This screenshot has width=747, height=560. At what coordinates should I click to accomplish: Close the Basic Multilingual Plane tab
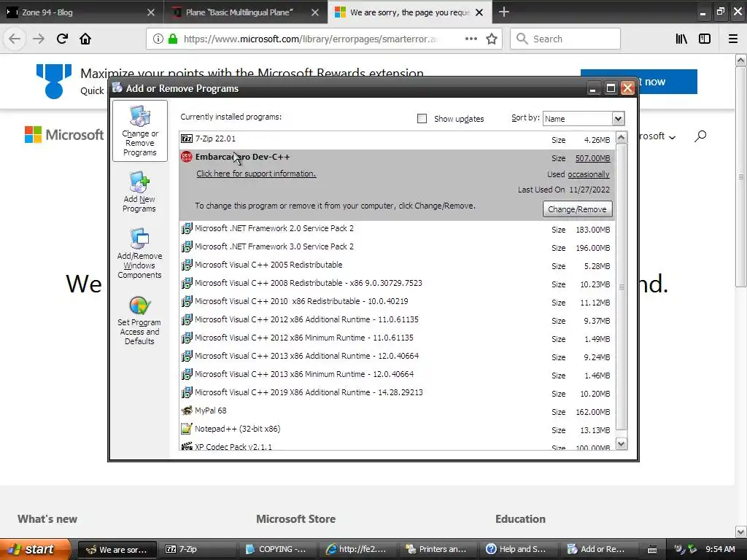[x=315, y=12]
